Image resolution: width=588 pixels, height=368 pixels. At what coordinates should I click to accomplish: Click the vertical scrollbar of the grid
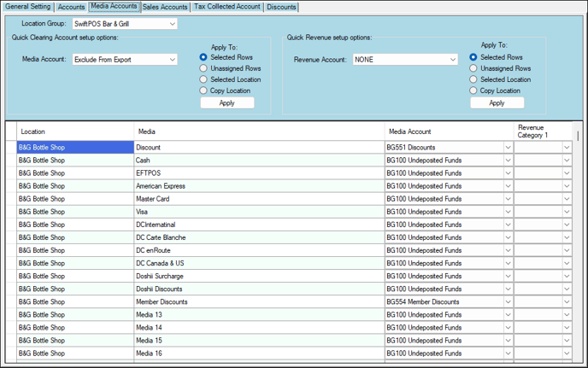(580, 248)
